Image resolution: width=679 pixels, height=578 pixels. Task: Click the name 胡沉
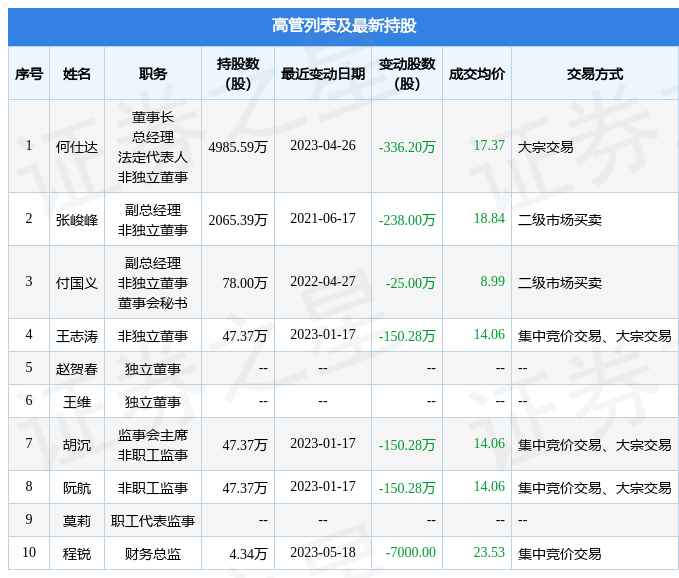(x=77, y=445)
